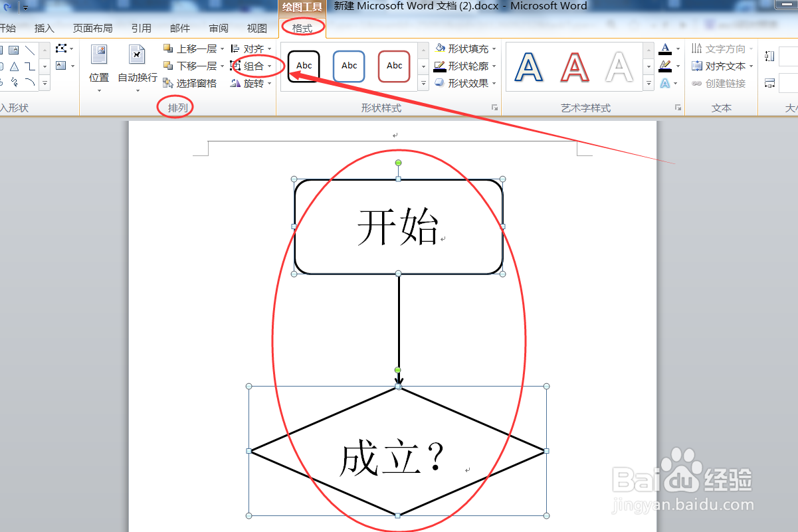Open Quick Access Toolbar customize dropdown

click(25, 8)
